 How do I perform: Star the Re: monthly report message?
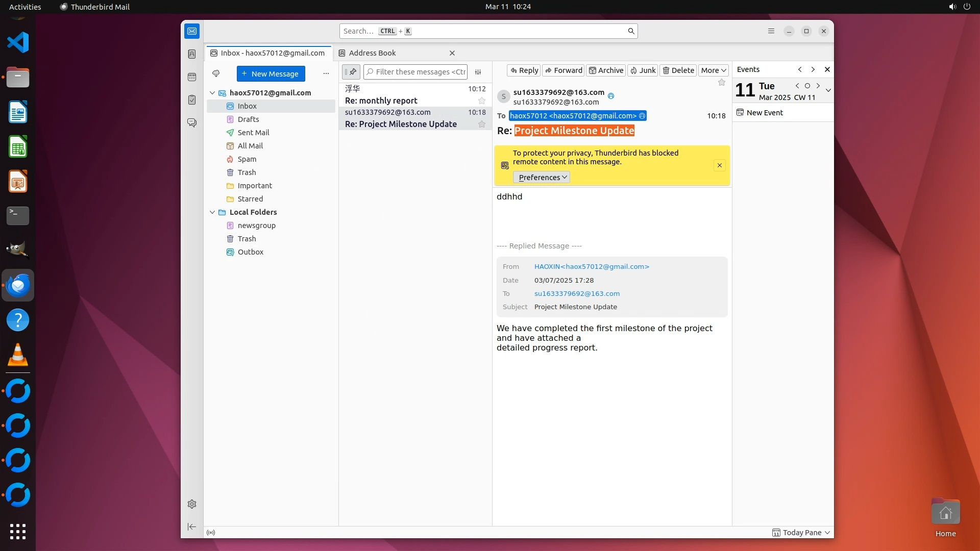(x=481, y=101)
